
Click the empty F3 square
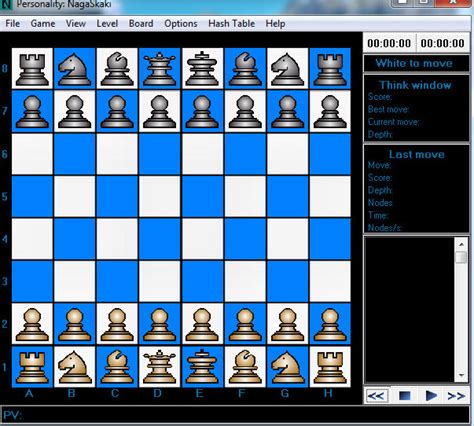pyautogui.click(x=245, y=282)
